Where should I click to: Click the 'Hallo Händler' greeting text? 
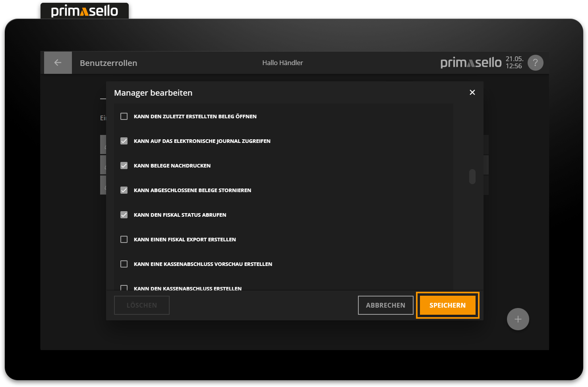(x=282, y=63)
